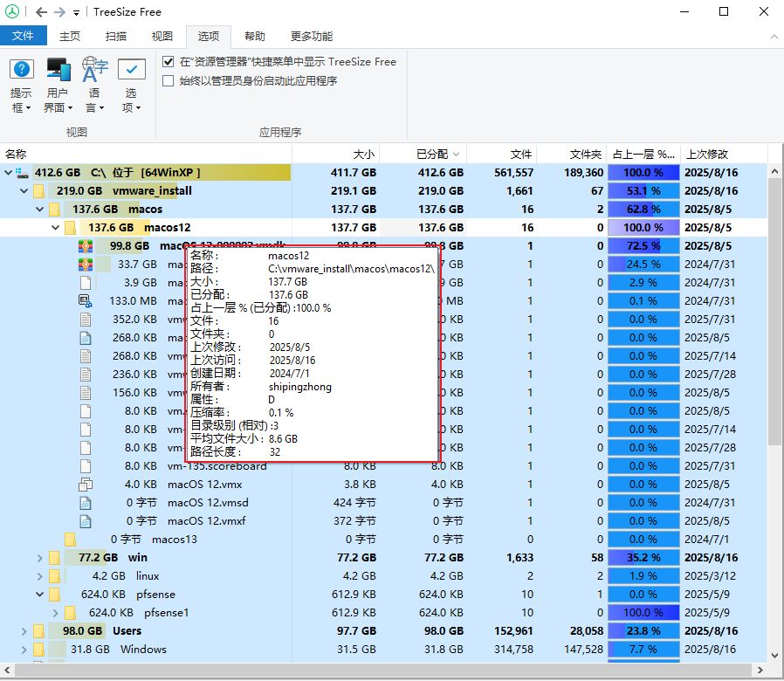Click the TreeSize application logo icon
The width and height of the screenshot is (784, 681).
(12, 11)
